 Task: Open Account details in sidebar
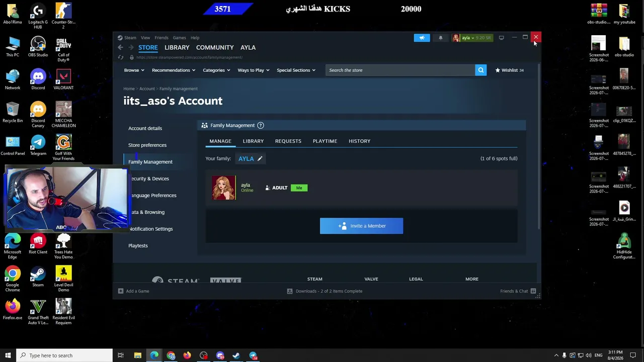[145, 128]
